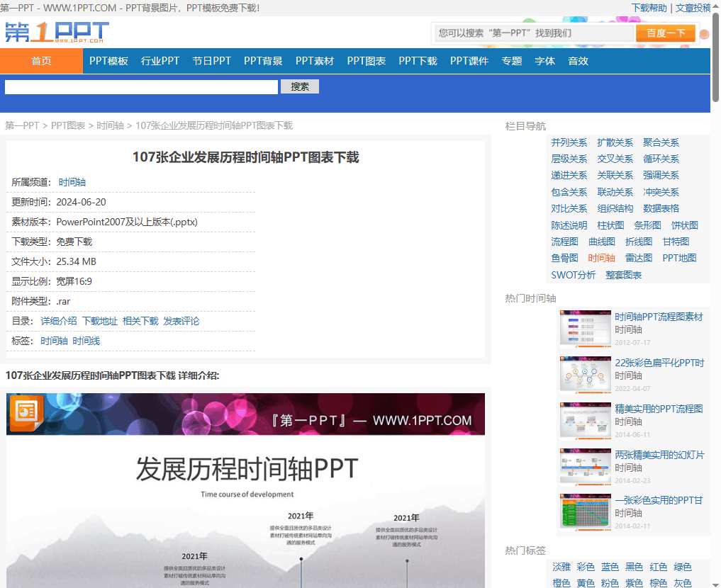Open the 音效 menu item
Viewport: 721px width, 588px height.
click(x=578, y=61)
